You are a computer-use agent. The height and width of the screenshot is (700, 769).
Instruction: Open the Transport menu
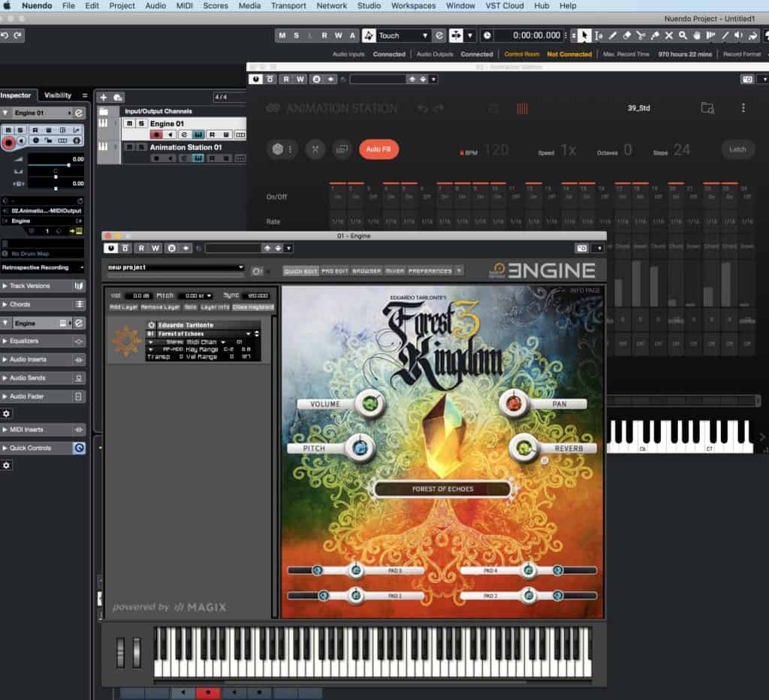pos(288,6)
